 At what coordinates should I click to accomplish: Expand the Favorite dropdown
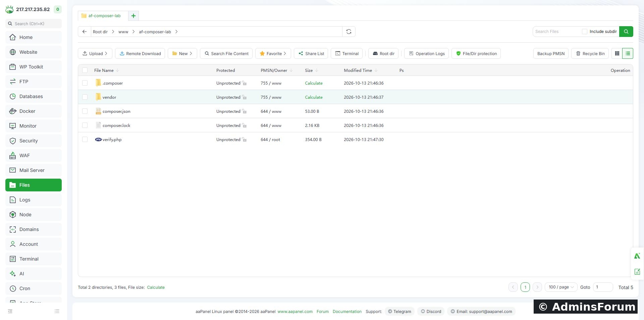tap(273, 53)
